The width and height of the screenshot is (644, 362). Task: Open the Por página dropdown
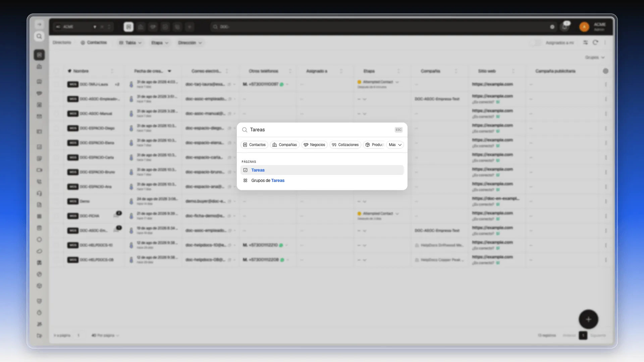pos(105,335)
